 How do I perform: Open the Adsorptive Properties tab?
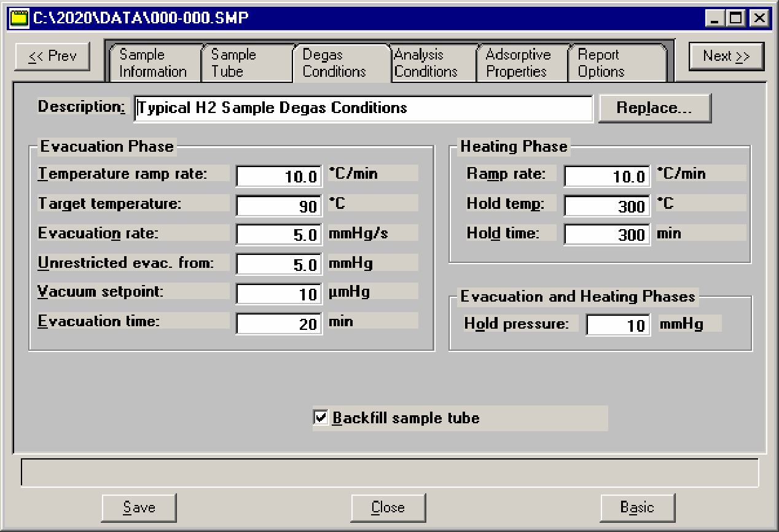518,63
